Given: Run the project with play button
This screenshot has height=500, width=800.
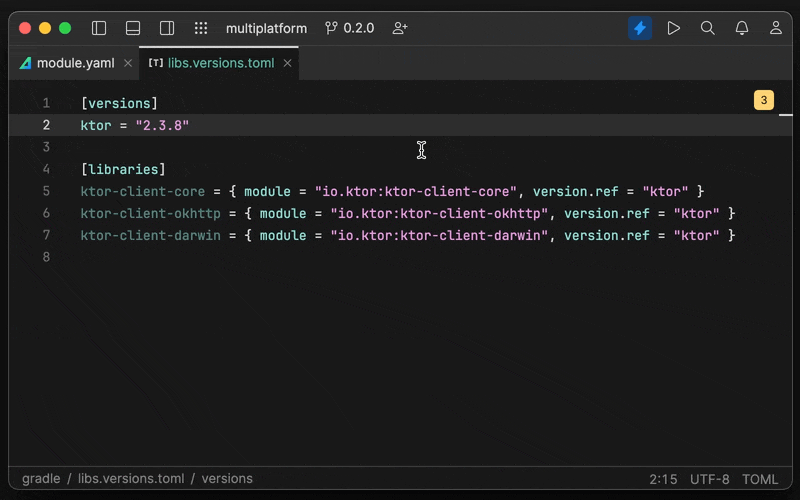Looking at the screenshot, I should pyautogui.click(x=673, y=28).
